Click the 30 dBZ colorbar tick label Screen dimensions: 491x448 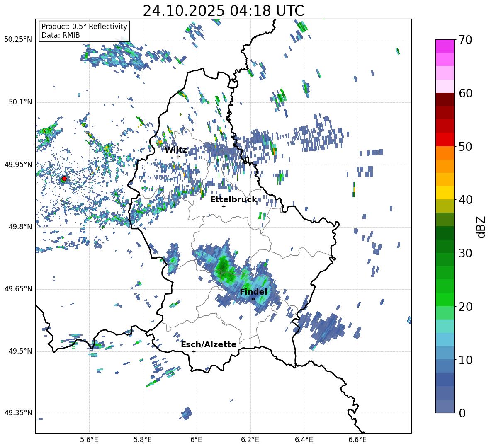465,253
